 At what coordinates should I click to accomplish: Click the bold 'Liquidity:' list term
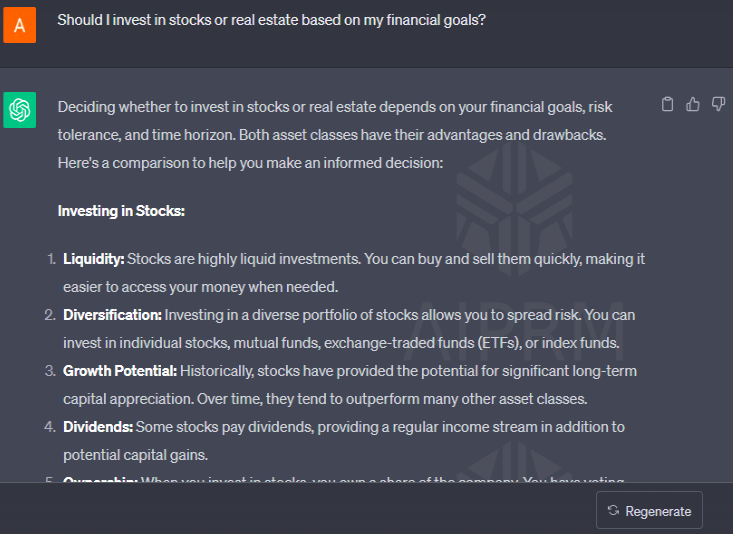point(93,259)
